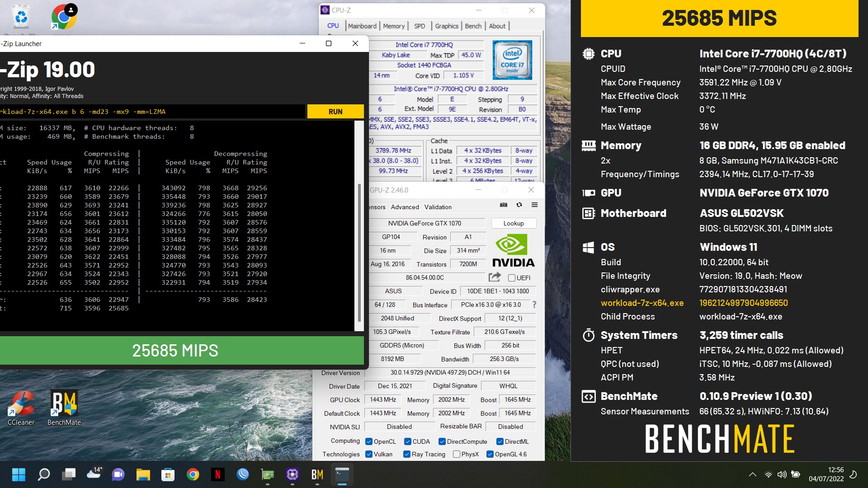The image size is (868, 488).
Task: Switch to GPU-Z in the taskbar
Action: pyautogui.click(x=268, y=474)
